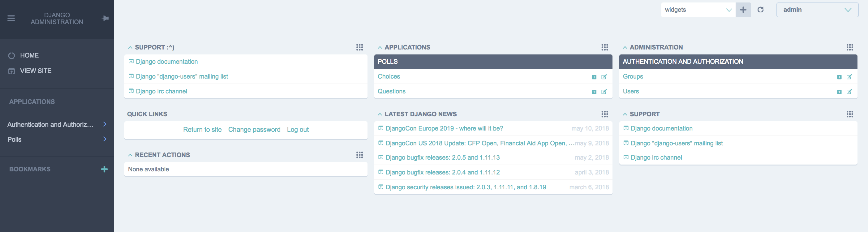The height and width of the screenshot is (232, 868).
Task: Open Django bugfix releases 2.0.4 and 1.11.12
Action: point(442,172)
